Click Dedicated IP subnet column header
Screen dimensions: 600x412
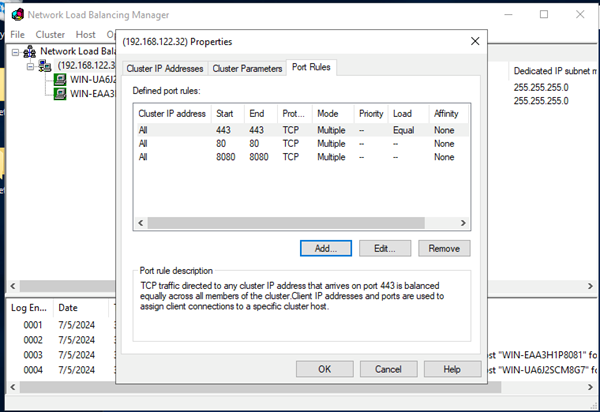click(554, 71)
